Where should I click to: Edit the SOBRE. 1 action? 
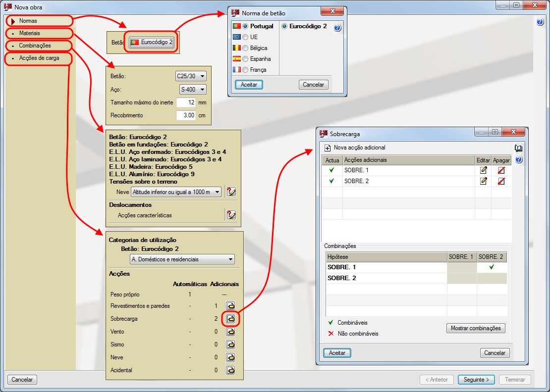pyautogui.click(x=483, y=170)
